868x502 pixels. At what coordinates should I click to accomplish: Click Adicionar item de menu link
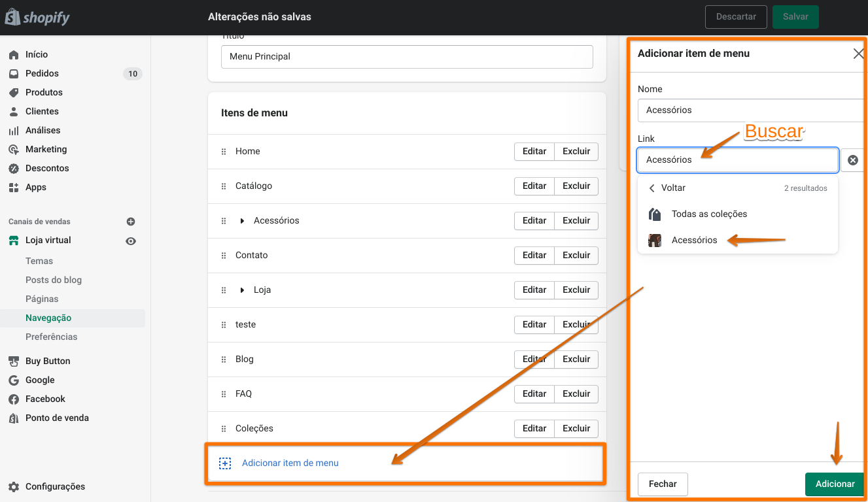coord(290,463)
